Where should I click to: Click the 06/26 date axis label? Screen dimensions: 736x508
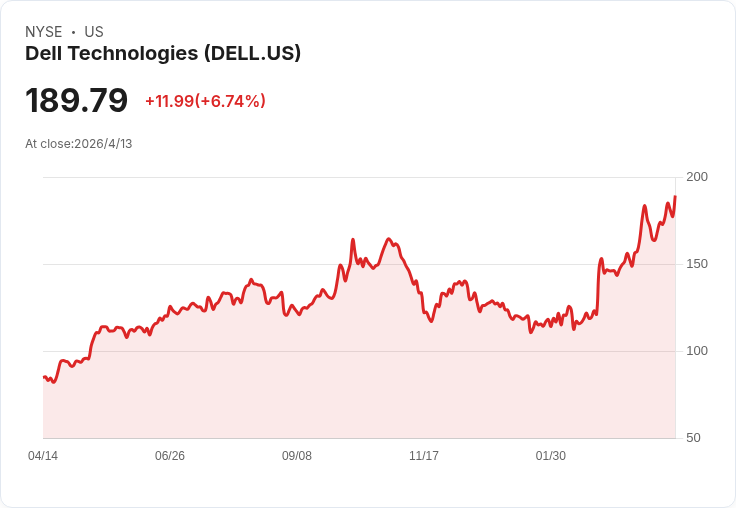(170, 455)
